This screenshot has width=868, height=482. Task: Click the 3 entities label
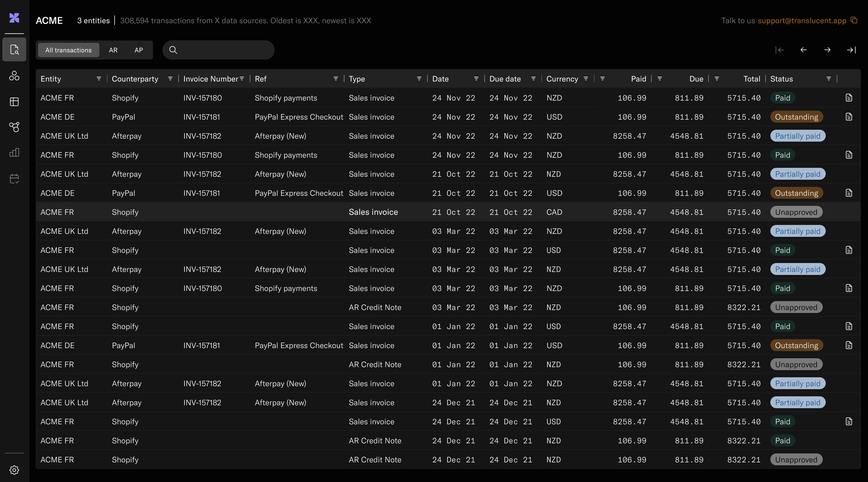tap(93, 21)
